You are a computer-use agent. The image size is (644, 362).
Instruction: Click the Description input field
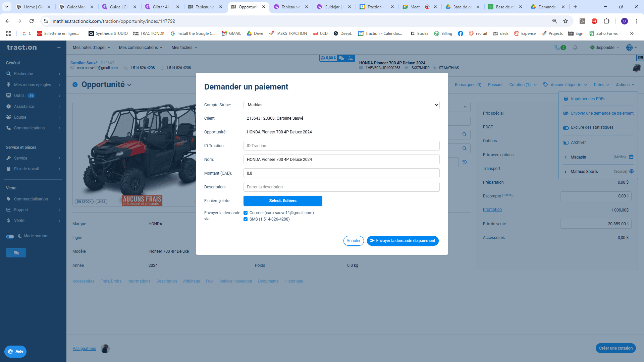(x=341, y=187)
